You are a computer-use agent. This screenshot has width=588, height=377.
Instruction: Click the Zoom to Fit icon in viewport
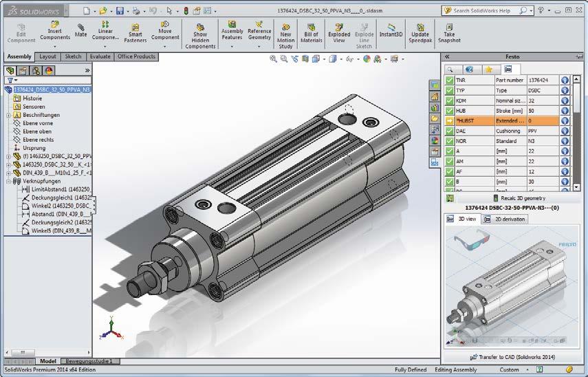click(273, 59)
